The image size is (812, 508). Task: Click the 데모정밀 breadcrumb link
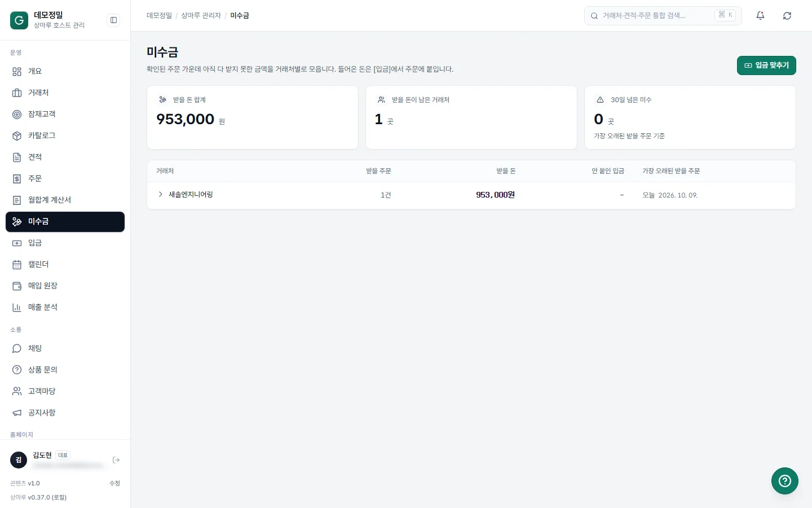click(x=159, y=16)
